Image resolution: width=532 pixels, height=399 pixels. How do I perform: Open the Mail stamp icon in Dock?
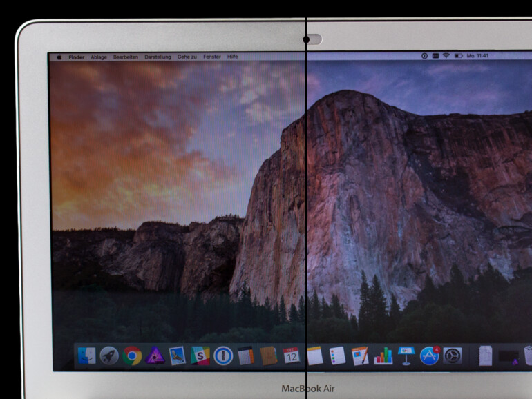tap(177, 356)
